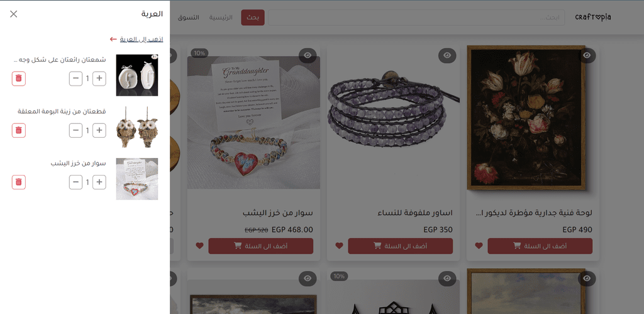The image size is (644, 314).
Task: Quick view the floral wall painting with eye icon
Action: 587,55
